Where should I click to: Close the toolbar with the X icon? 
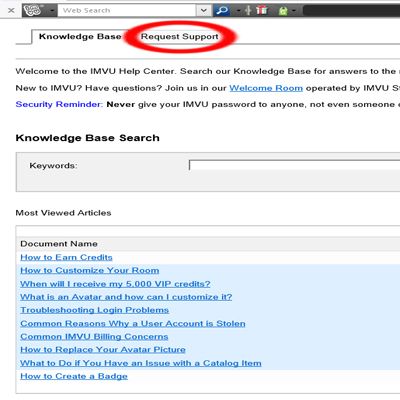pos(11,10)
